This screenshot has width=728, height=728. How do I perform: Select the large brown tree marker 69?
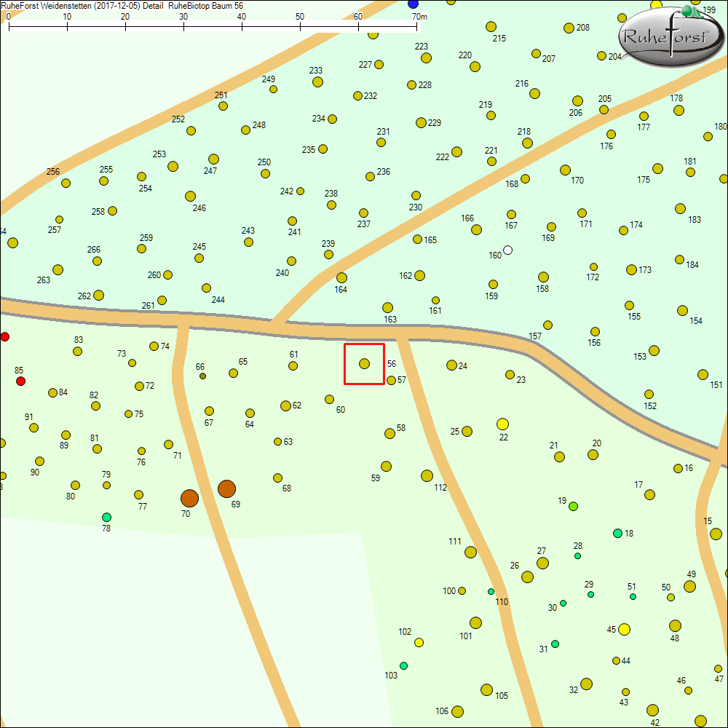(x=226, y=488)
